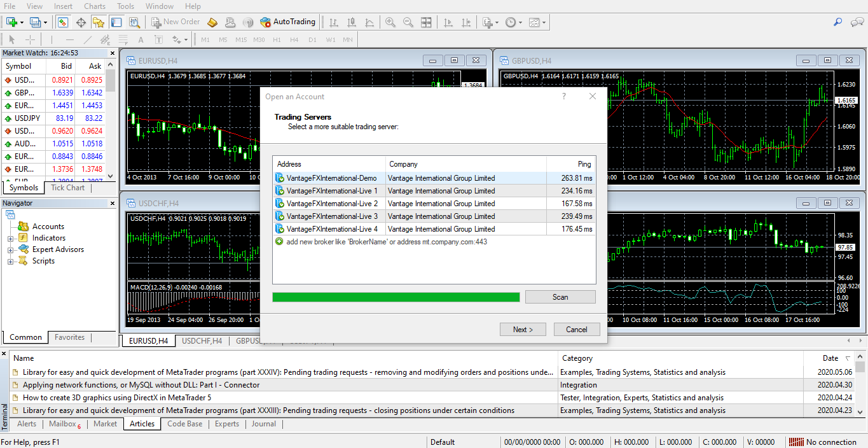
Task: Toggle the Market Watch panel icon
Action: tap(63, 22)
